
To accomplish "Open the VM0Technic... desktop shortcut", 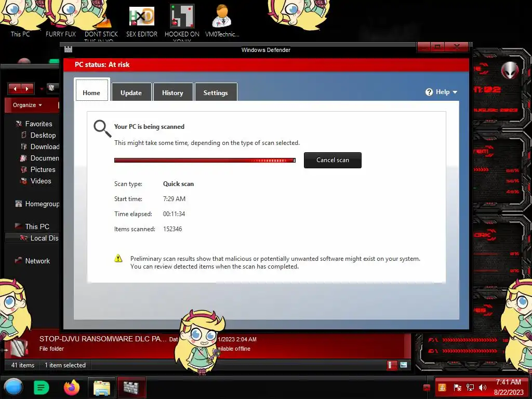I will (222, 16).
